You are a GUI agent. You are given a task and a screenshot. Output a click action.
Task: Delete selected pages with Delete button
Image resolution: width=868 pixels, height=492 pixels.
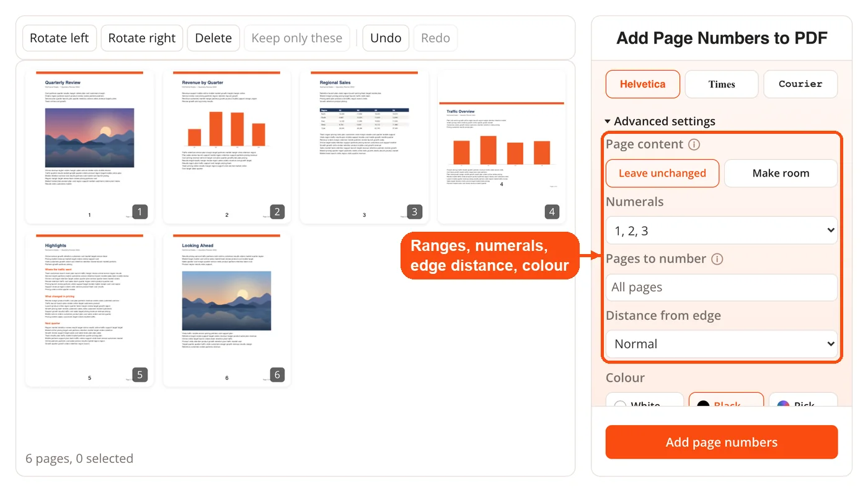click(213, 38)
